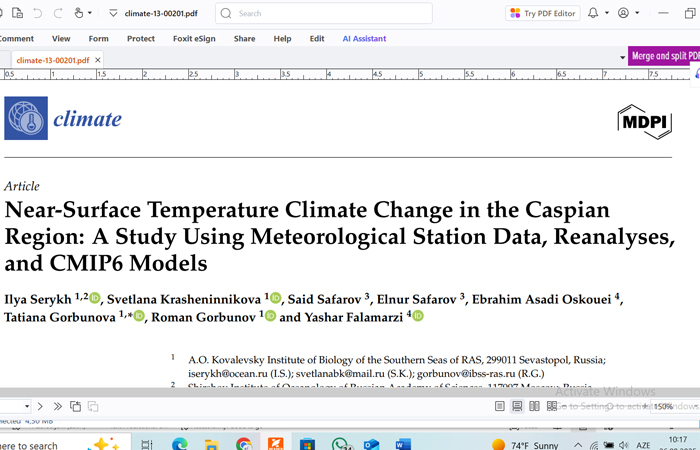Click the author name Ebrahim Asadi Oskouei
The image size is (700, 450).
(x=542, y=299)
